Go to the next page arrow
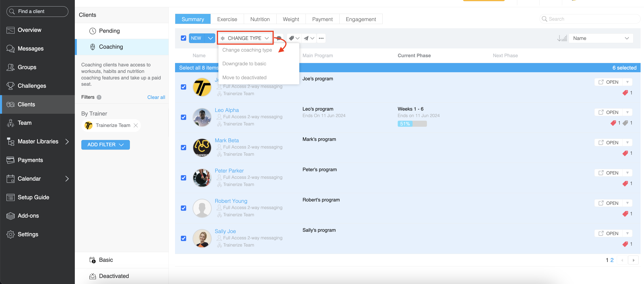644x284 pixels. point(633,260)
